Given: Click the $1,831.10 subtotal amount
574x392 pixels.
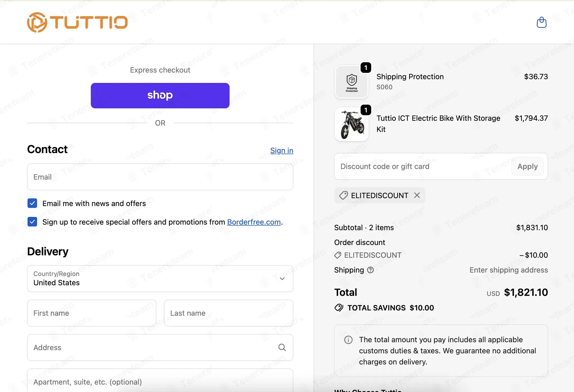Looking at the screenshot, I should (532, 228).
